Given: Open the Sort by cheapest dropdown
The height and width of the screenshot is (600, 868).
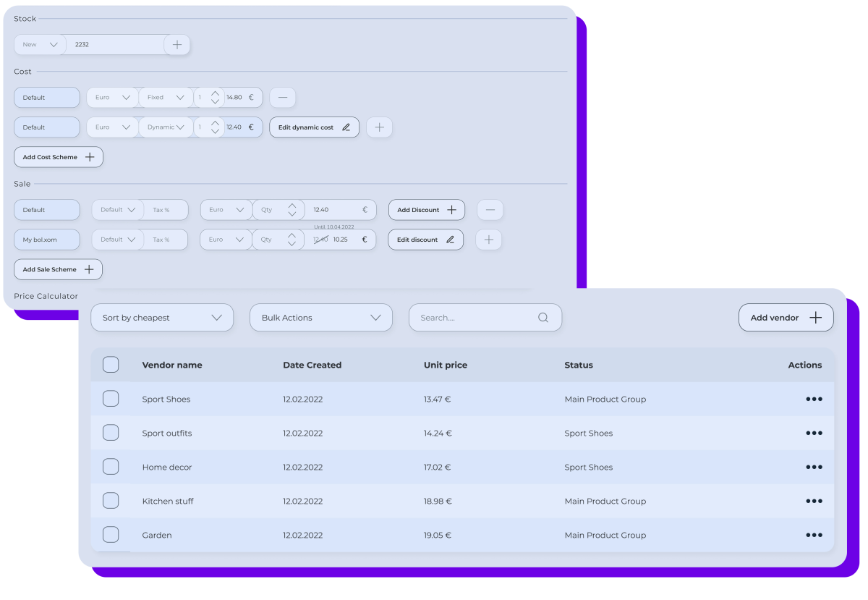Looking at the screenshot, I should pos(162,317).
